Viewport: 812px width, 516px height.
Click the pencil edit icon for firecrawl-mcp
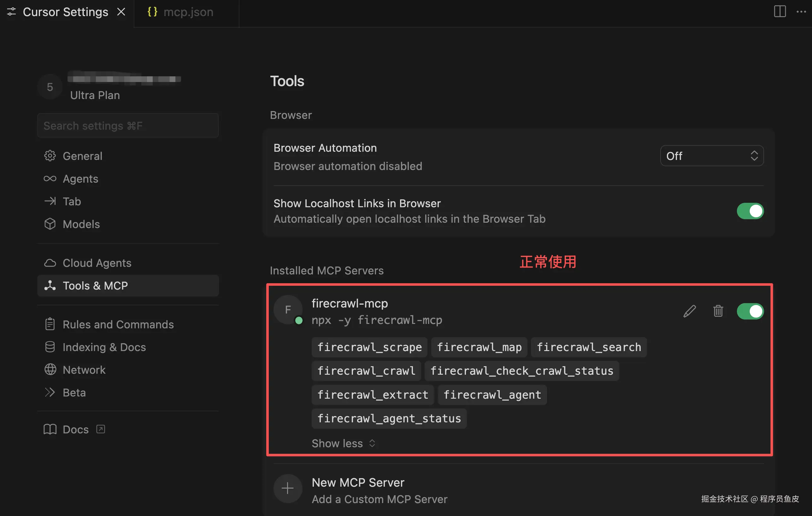pos(689,311)
